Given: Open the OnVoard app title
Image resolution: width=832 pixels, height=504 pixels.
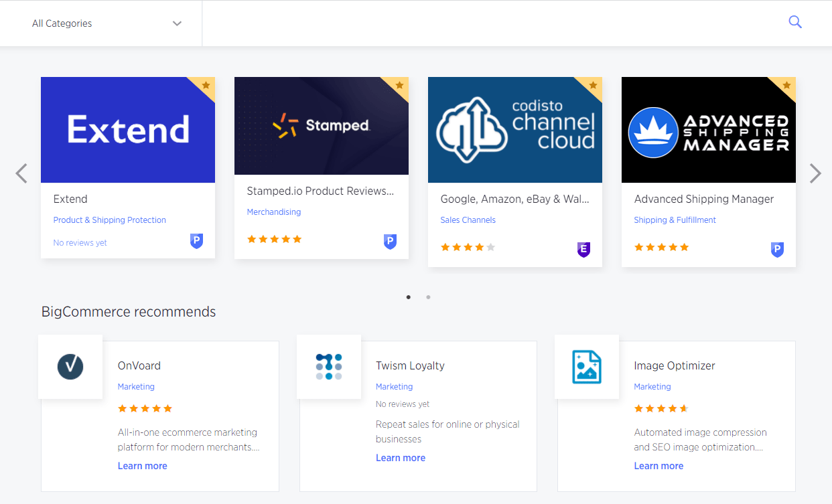Looking at the screenshot, I should pos(139,365).
